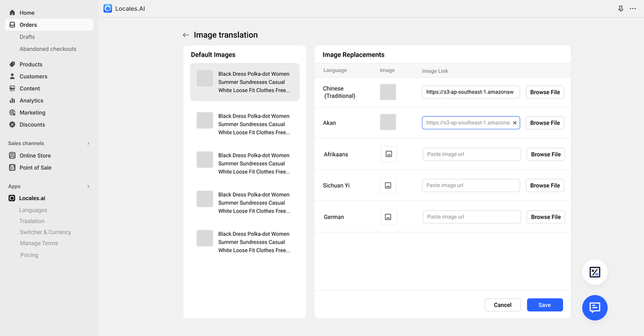Click the German image placeholder icon
The height and width of the screenshot is (336, 644).
click(389, 217)
